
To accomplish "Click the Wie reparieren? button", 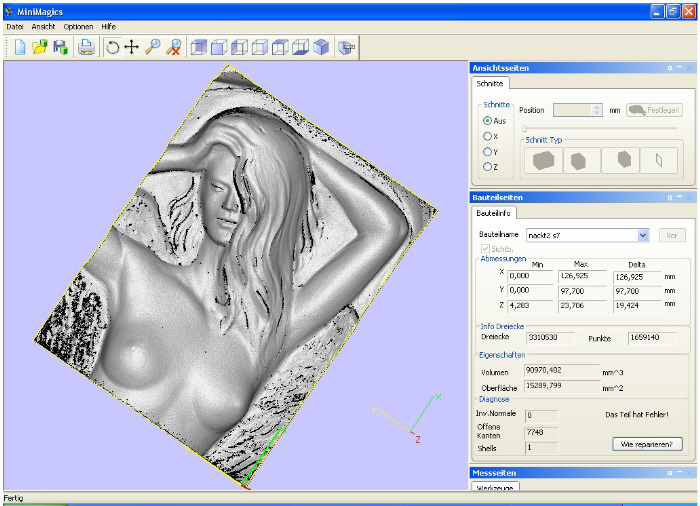I will [647, 444].
